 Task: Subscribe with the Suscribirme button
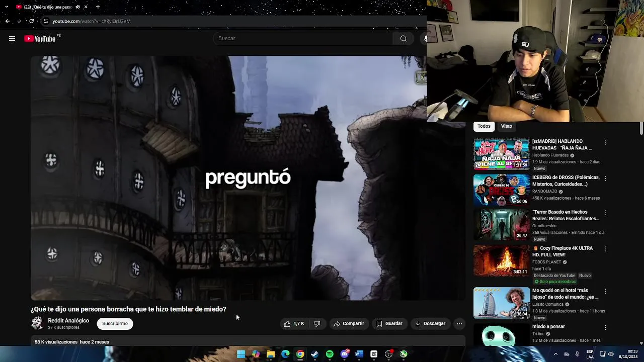(115, 324)
